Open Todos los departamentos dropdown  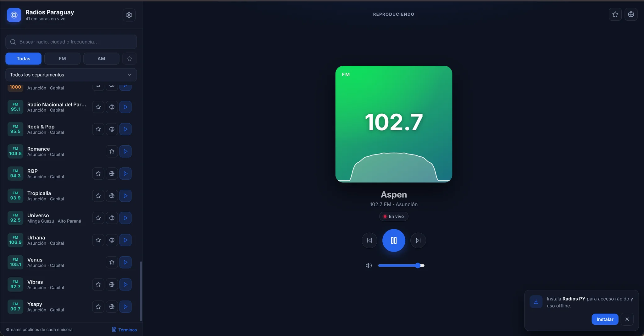pyautogui.click(x=71, y=75)
